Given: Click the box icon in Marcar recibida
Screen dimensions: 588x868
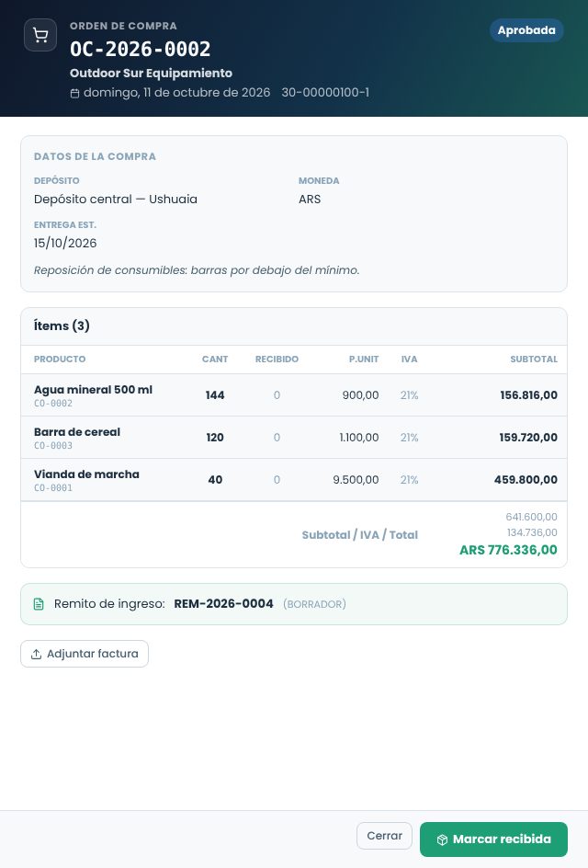Looking at the screenshot, I should [442, 839].
